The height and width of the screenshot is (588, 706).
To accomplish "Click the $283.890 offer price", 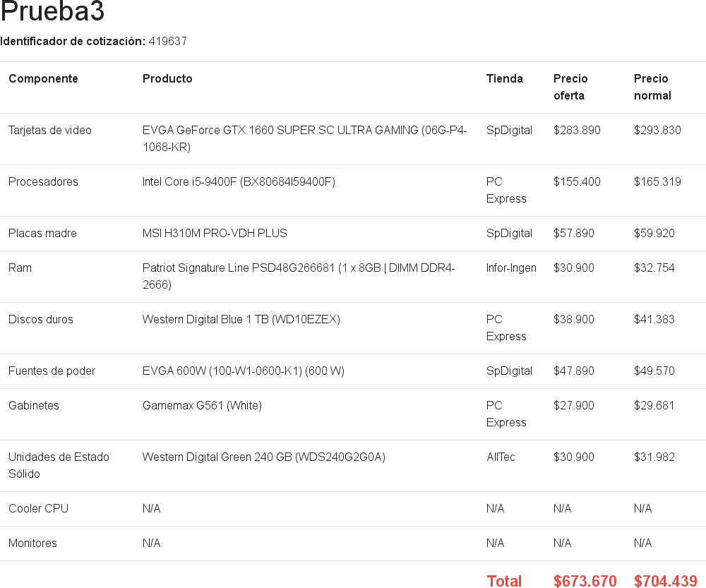I will click(577, 130).
